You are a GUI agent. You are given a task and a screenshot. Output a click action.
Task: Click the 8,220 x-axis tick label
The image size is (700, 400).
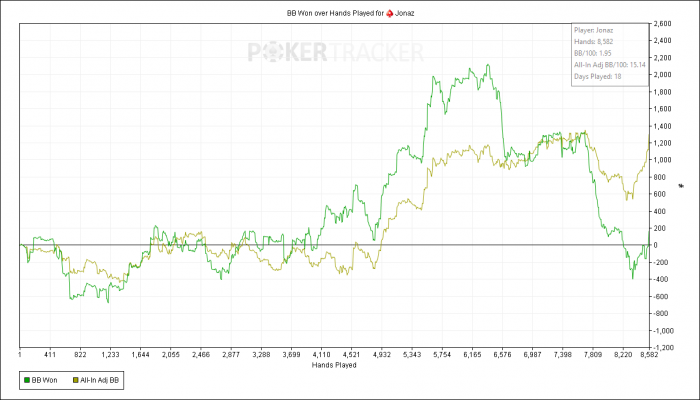point(623,355)
